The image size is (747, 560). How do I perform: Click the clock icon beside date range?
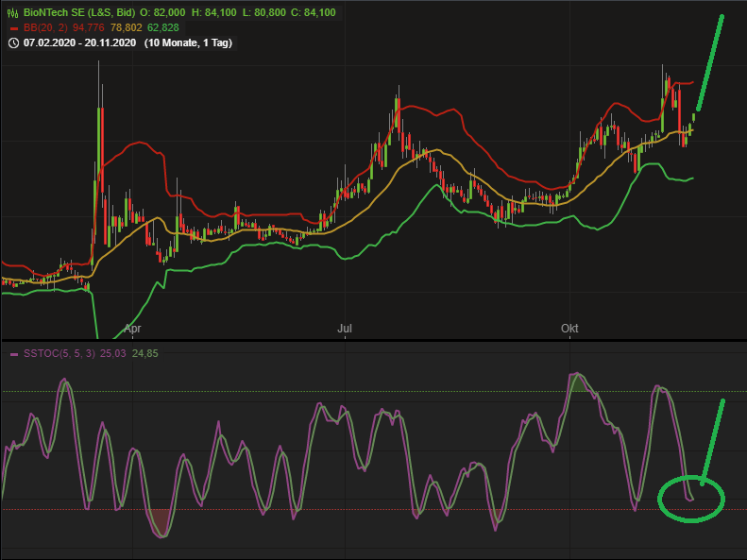14,43
